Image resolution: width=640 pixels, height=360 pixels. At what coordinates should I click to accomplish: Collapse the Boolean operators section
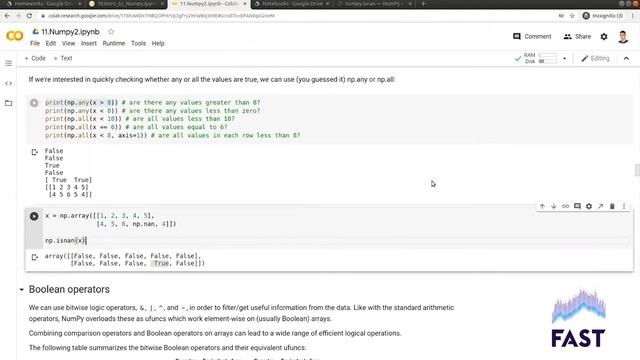[22, 290]
